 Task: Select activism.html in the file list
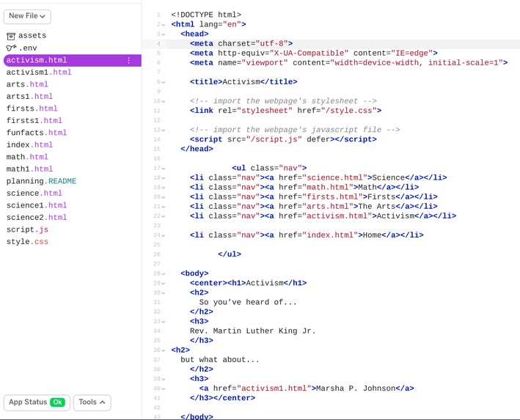[x=73, y=60]
